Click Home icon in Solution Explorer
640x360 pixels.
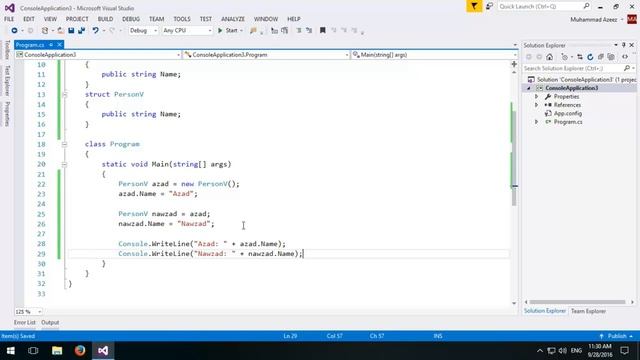pyautogui.click(x=550, y=57)
